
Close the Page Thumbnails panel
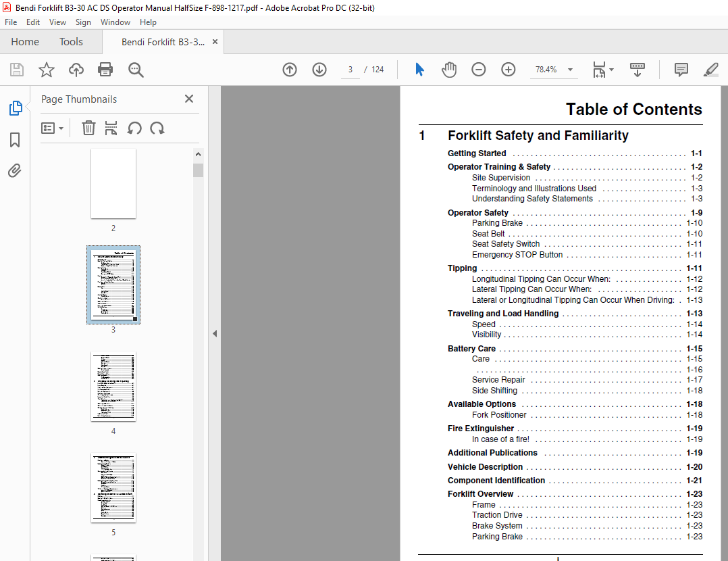(x=189, y=99)
